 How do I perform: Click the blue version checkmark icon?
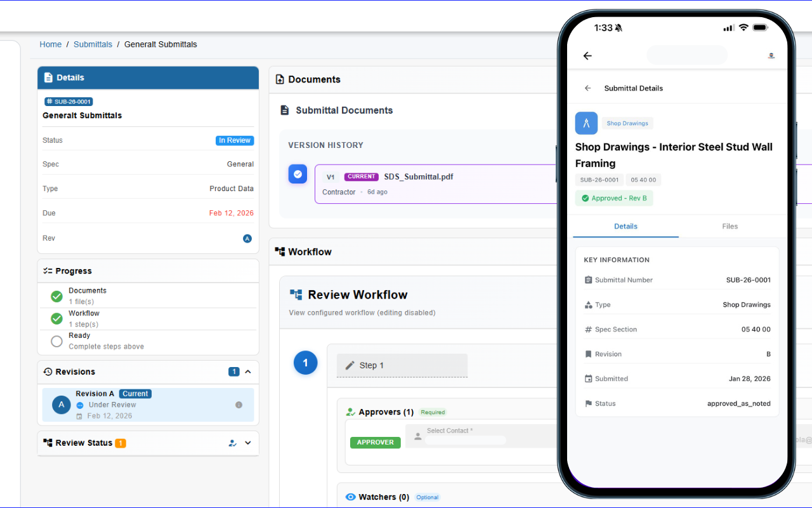298,174
